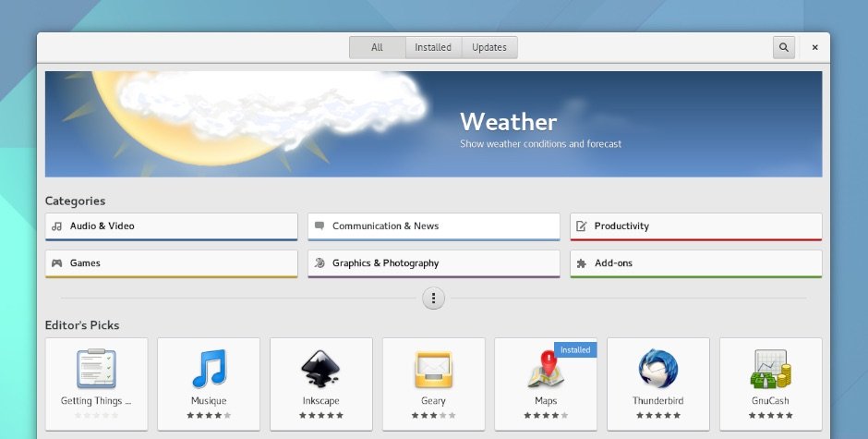
Task: Click the Inkscape app name label
Action: coord(321,401)
